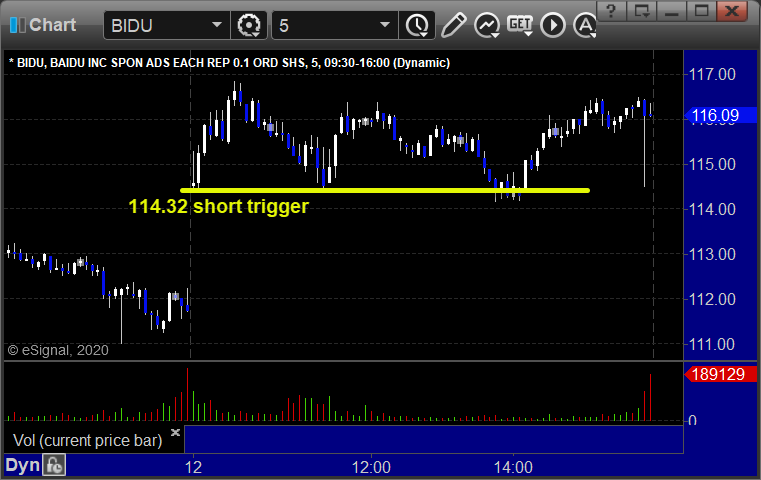
Task: Click the 113.00 price axis label
Action: 712,254
